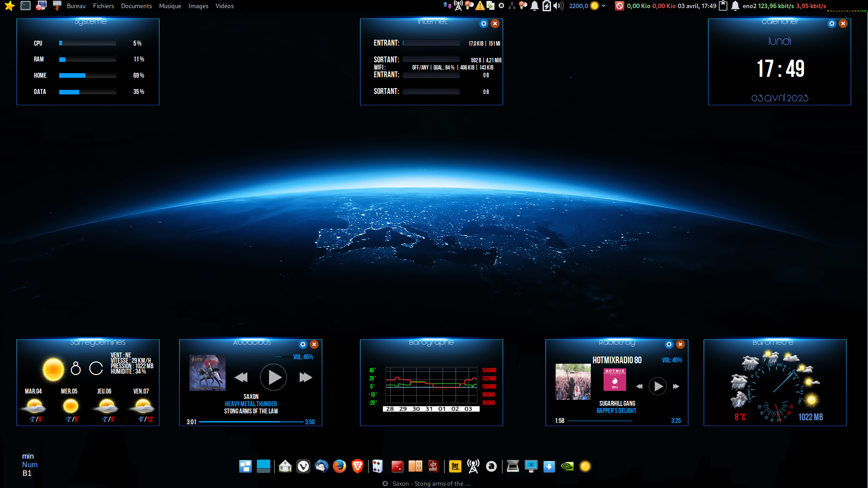Open the scanner application dock icon
The image size is (868, 488).
pyautogui.click(x=513, y=466)
